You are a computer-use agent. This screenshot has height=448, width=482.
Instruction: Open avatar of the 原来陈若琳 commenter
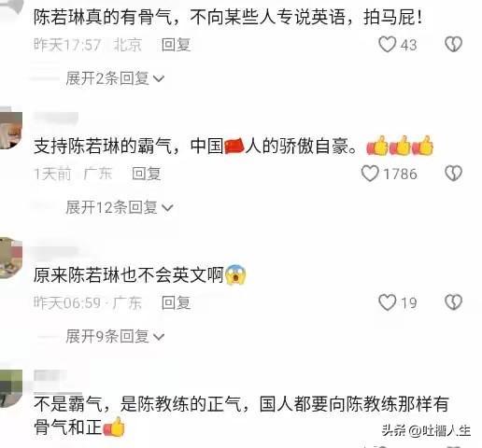(10, 259)
